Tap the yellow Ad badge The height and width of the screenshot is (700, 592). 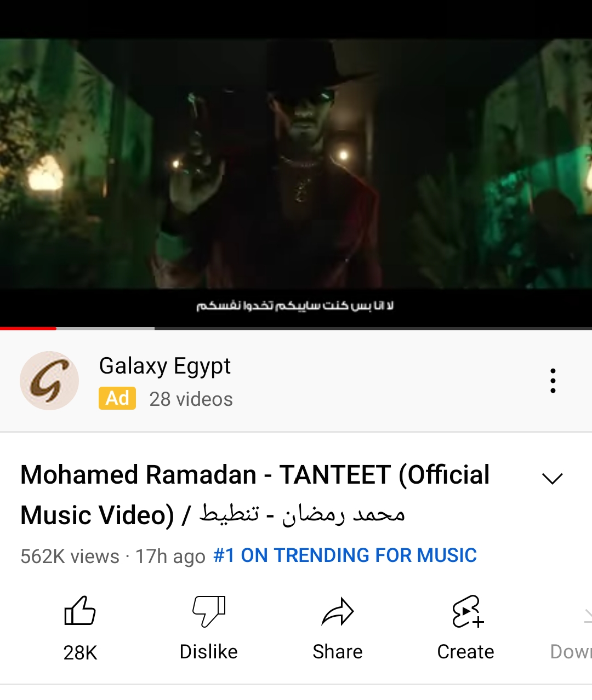coord(117,398)
